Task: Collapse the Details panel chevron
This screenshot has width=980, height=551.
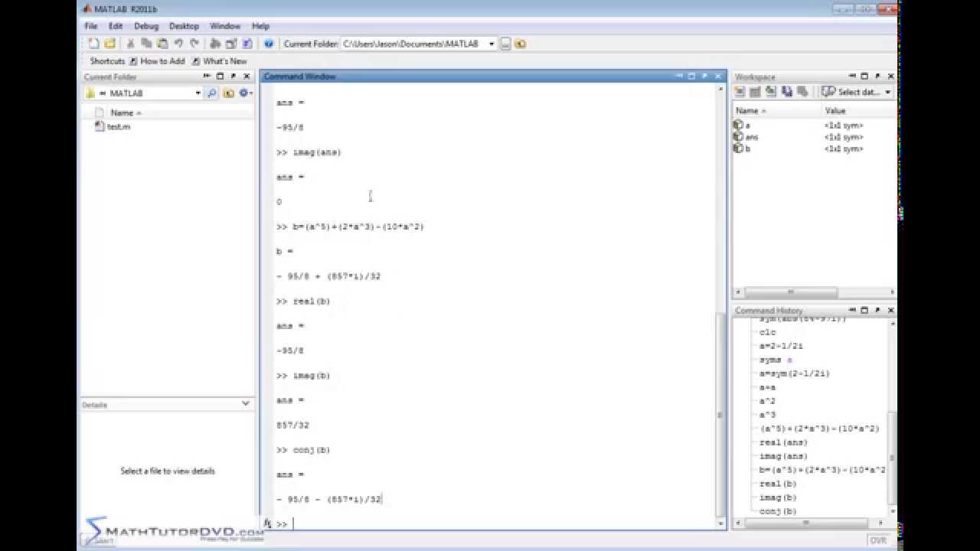Action: click(245, 404)
